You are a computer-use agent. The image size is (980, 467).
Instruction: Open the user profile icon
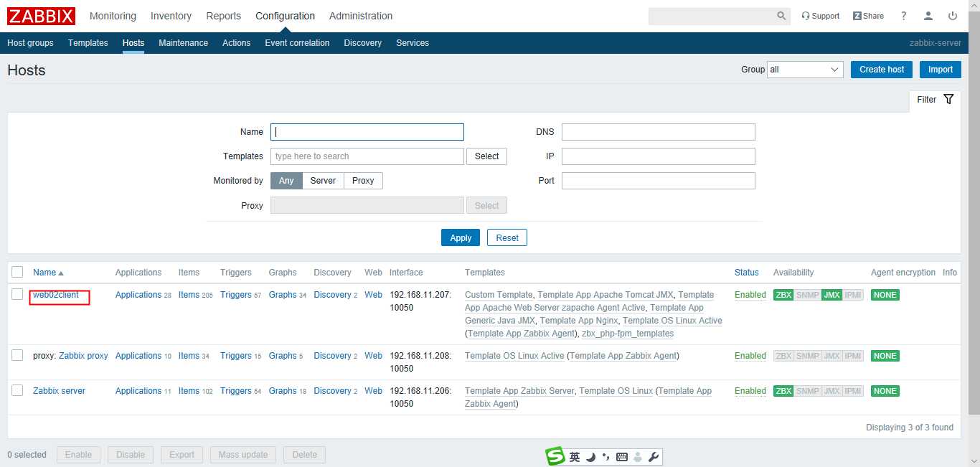click(928, 16)
